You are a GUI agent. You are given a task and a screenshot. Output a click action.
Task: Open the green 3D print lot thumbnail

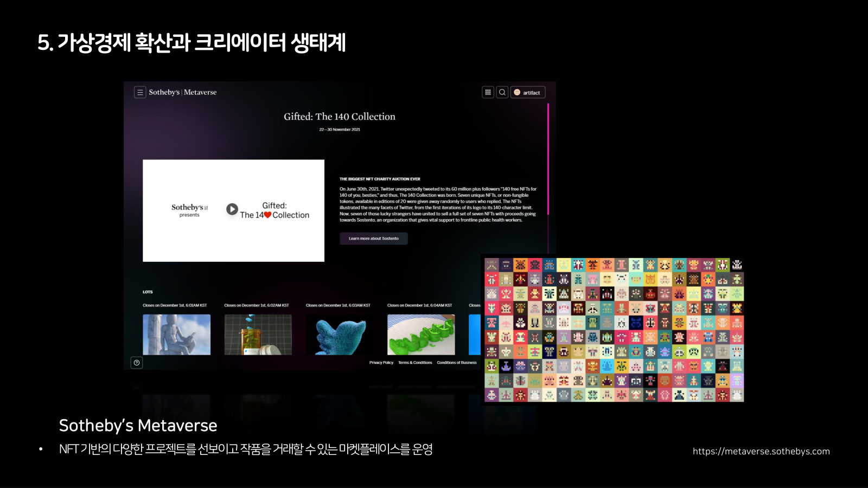click(x=421, y=335)
